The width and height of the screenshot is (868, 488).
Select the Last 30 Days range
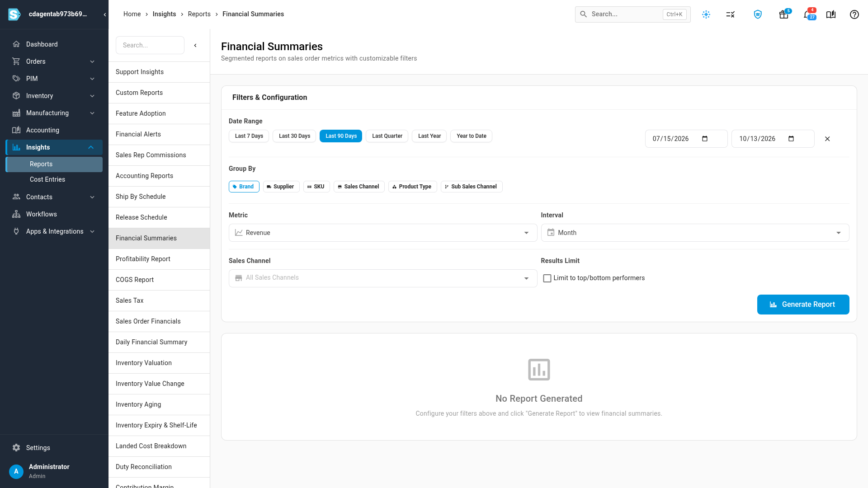coord(294,136)
